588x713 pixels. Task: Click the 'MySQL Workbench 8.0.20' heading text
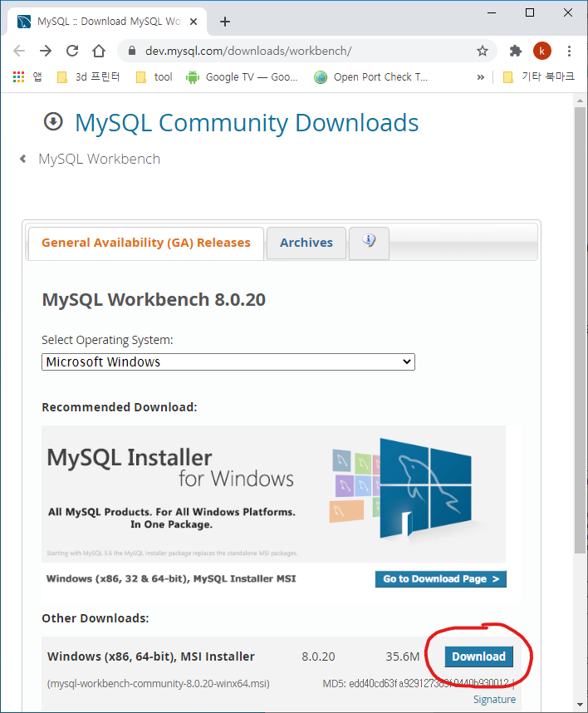[154, 300]
